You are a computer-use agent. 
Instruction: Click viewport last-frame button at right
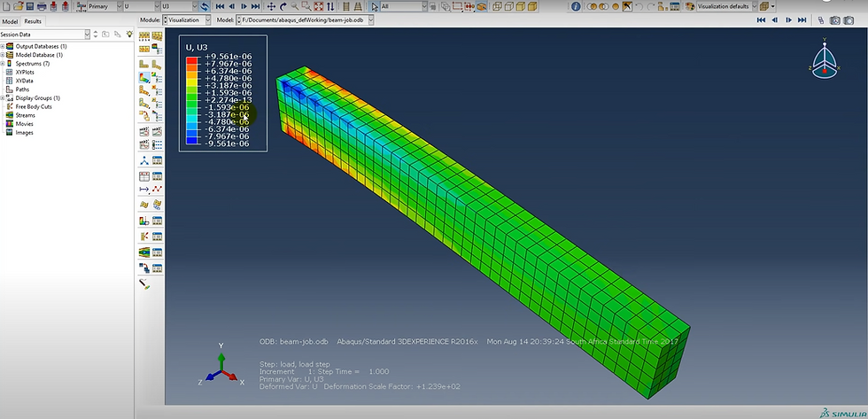click(802, 19)
